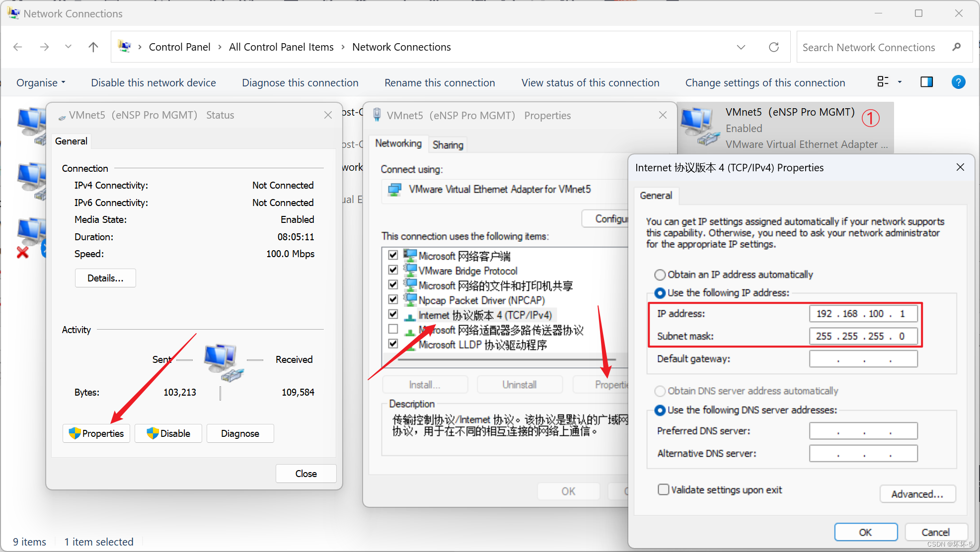The height and width of the screenshot is (552, 980).
Task: Cancel the TCP/IPv4 Properties dialog
Action: (x=936, y=532)
